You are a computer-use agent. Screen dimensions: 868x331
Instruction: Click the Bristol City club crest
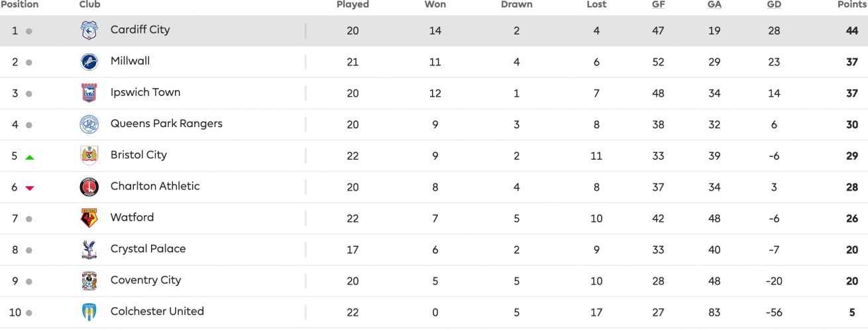pyautogui.click(x=89, y=156)
